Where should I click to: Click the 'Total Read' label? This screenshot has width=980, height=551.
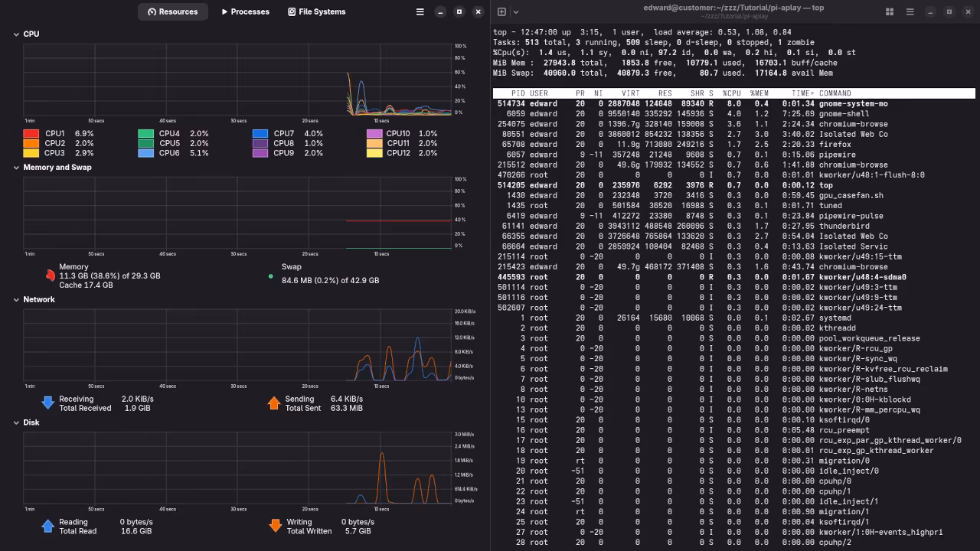pyautogui.click(x=78, y=531)
